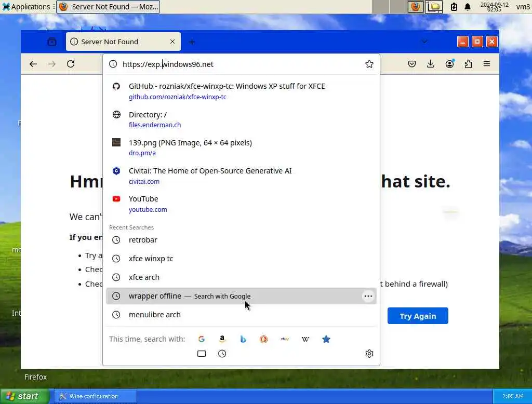This screenshot has height=404, width=532.
Task: Search this time with eBay icon
Action: pos(285,339)
